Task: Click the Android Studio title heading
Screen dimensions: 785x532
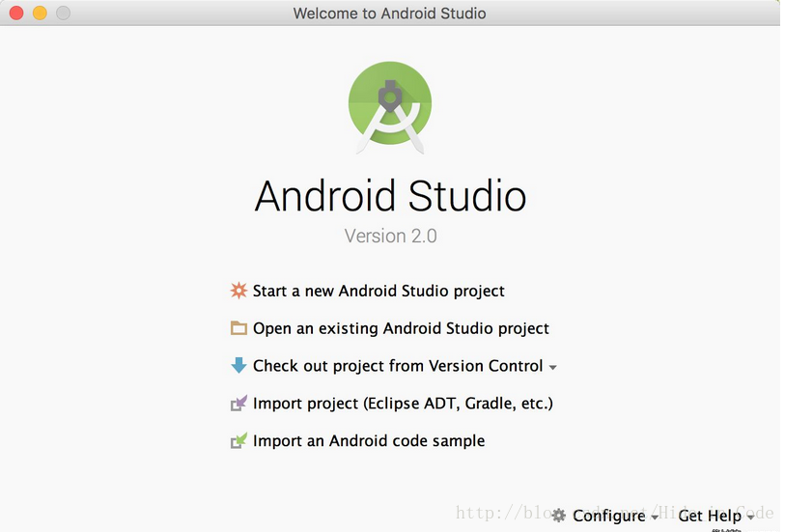Action: point(390,196)
